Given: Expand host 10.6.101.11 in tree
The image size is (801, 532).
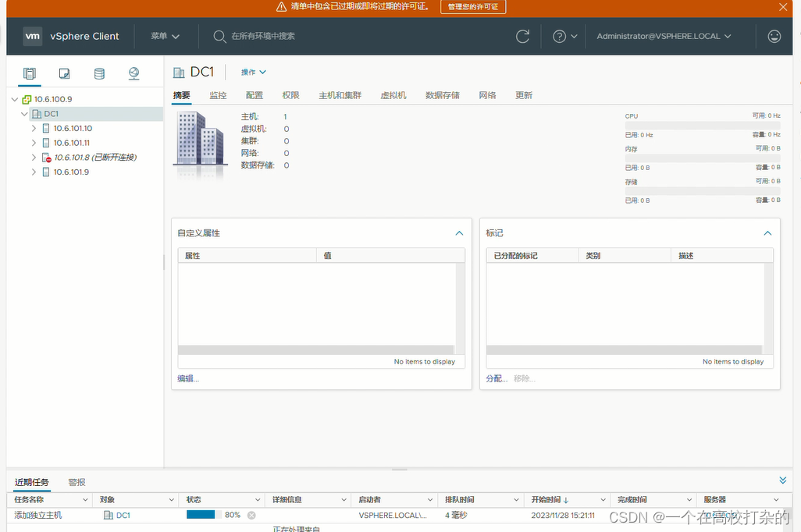Looking at the screenshot, I should pyautogui.click(x=34, y=143).
